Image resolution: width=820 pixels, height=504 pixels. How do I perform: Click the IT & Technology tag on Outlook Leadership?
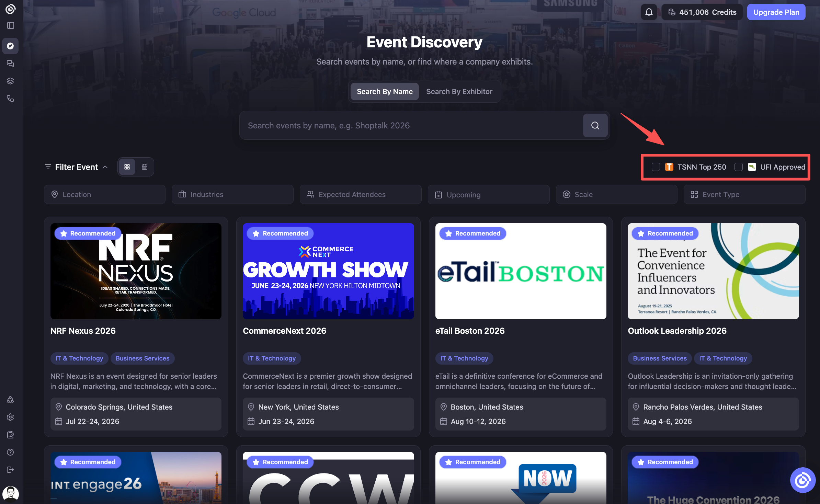click(723, 358)
